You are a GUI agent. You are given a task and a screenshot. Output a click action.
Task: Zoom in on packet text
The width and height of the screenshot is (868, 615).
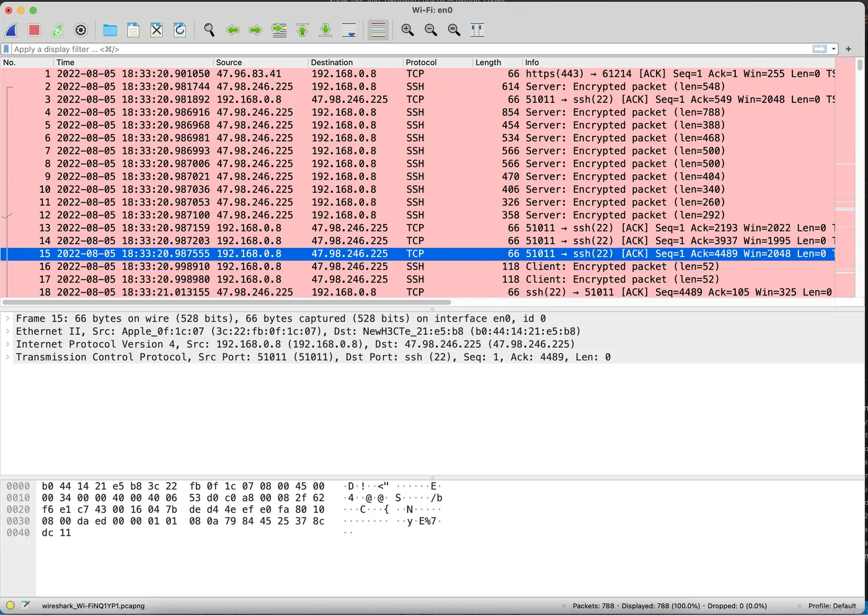pyautogui.click(x=407, y=30)
